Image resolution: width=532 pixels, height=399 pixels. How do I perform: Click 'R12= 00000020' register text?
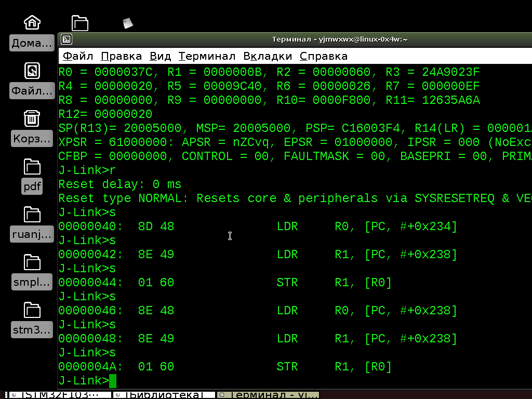point(105,114)
